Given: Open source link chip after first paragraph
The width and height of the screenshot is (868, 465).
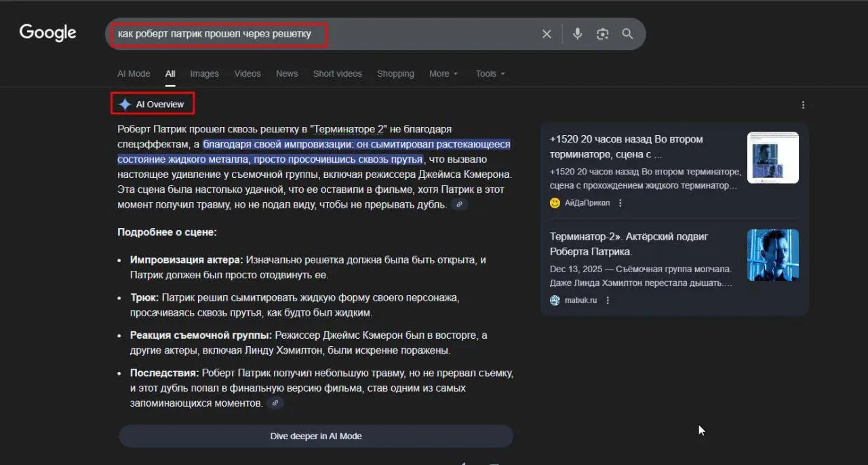Looking at the screenshot, I should 459,204.
